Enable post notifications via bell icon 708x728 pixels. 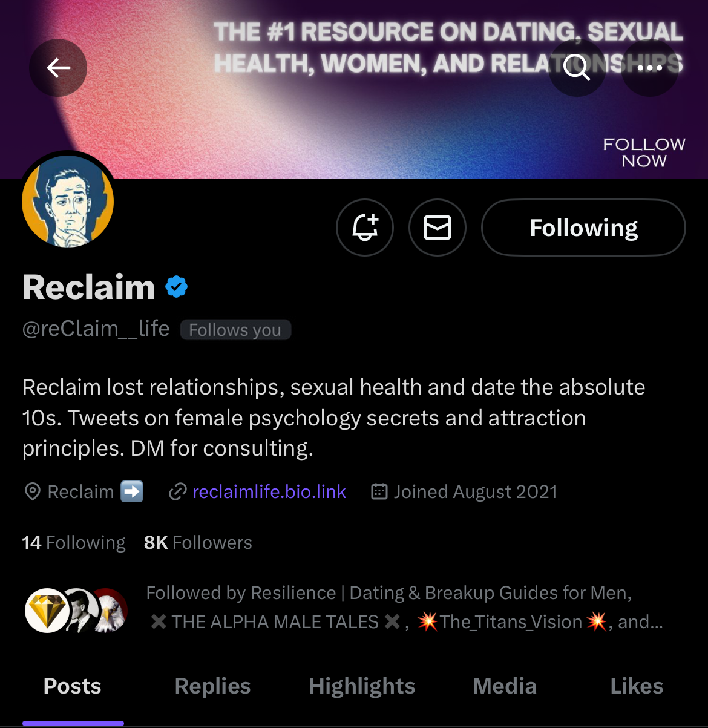(365, 228)
